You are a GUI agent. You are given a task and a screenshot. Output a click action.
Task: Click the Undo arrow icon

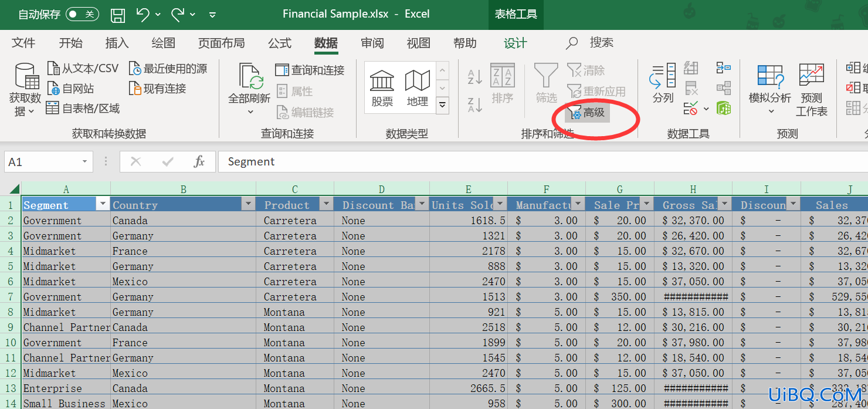point(143,14)
